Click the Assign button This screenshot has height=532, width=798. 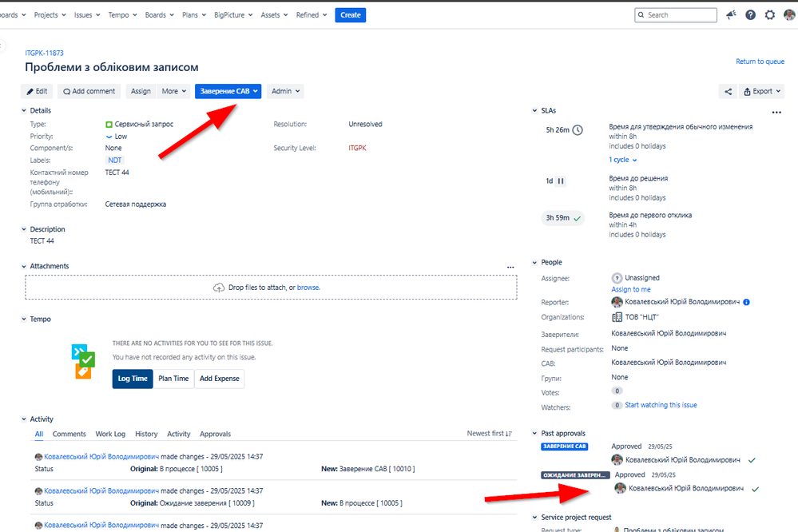tap(141, 91)
